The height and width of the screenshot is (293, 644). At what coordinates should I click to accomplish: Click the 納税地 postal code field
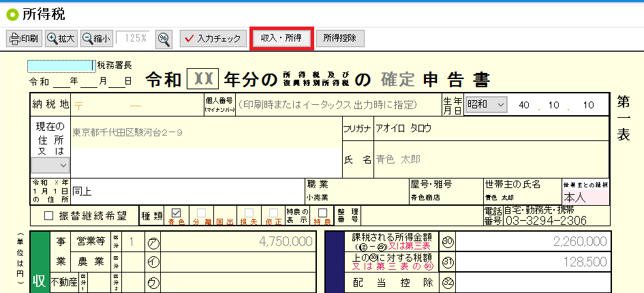point(137,105)
